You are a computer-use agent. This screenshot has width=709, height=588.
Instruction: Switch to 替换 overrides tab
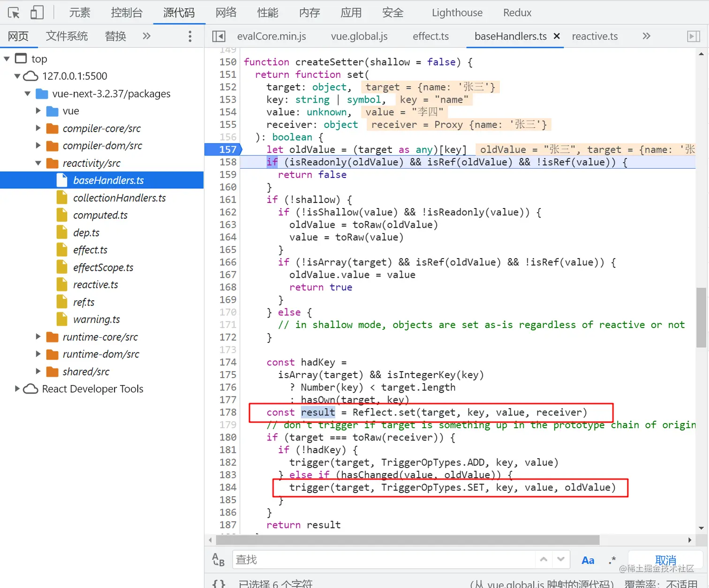(x=115, y=36)
